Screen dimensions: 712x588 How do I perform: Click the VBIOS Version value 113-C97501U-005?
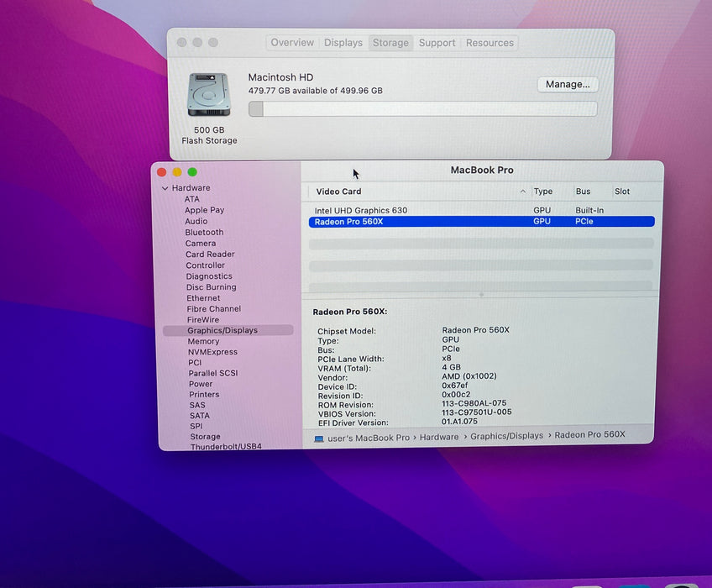click(x=476, y=412)
